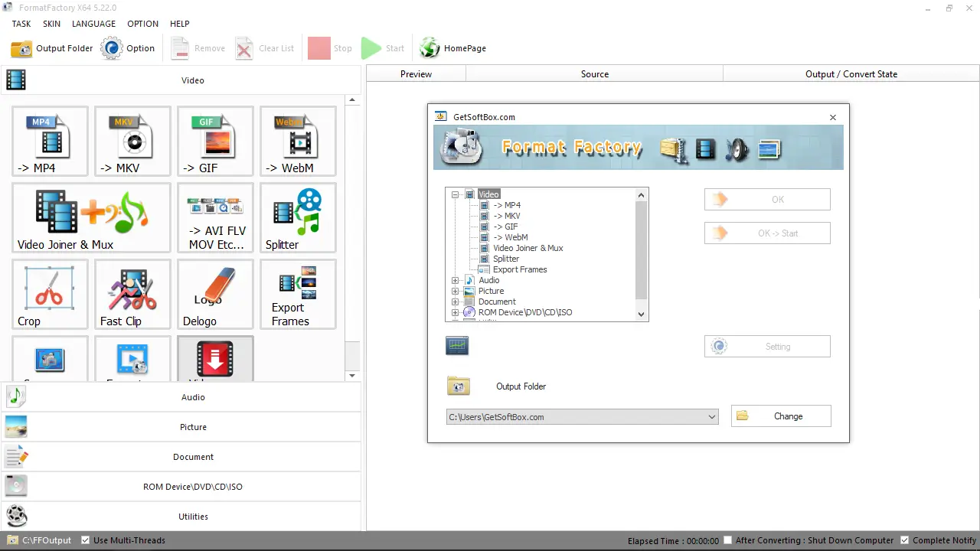Open the Fast Clip tool
This screenshot has width=980, height=551.
(x=133, y=295)
